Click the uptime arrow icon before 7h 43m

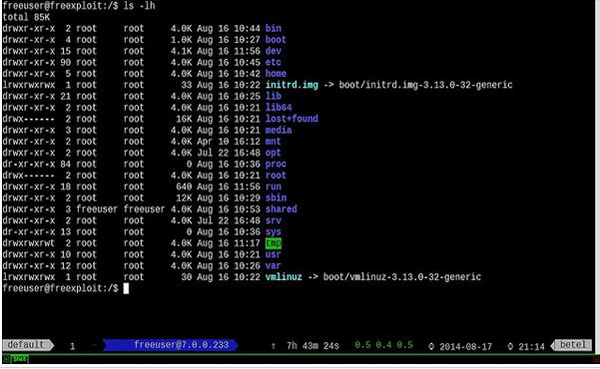click(x=273, y=346)
